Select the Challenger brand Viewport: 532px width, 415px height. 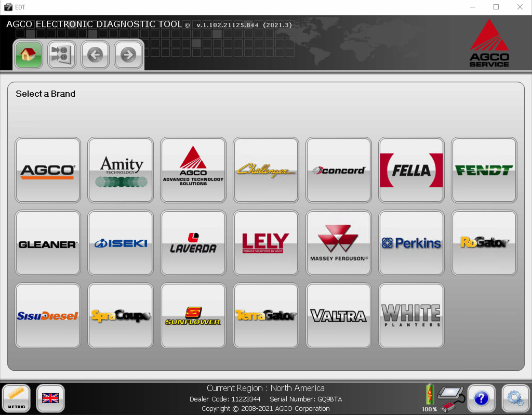pos(266,170)
